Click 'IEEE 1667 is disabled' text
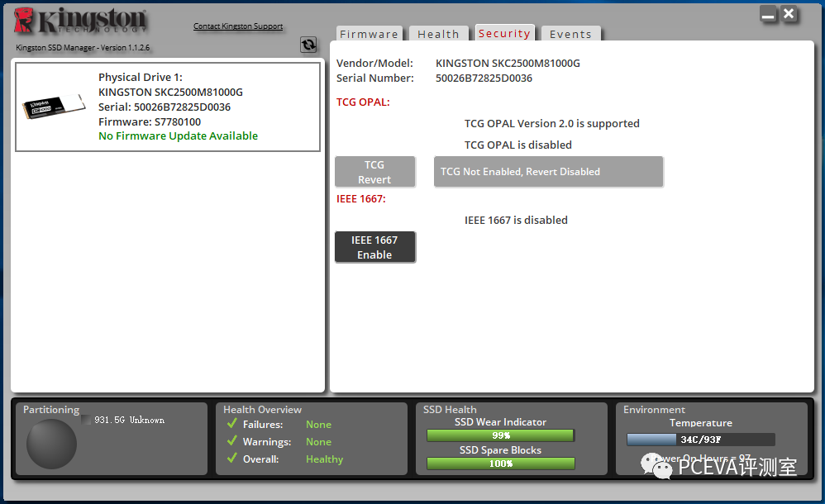The width and height of the screenshot is (825, 504). point(516,220)
